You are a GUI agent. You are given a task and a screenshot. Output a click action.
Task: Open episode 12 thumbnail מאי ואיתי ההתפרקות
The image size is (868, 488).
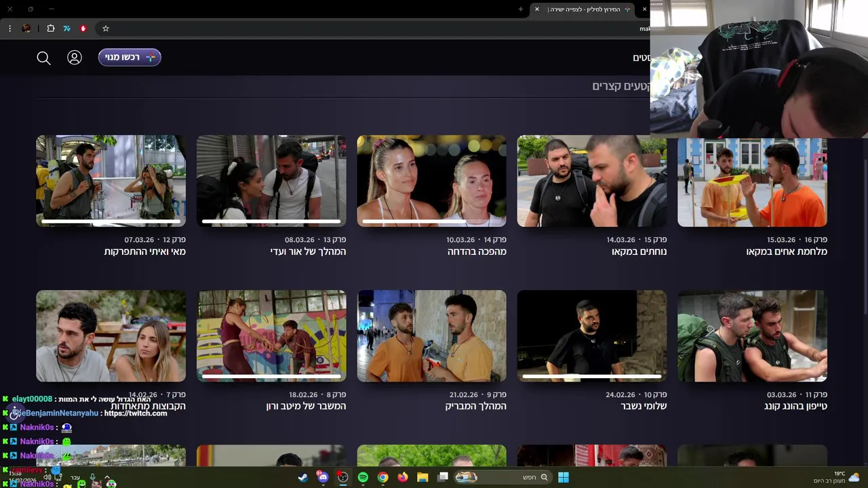tap(111, 181)
